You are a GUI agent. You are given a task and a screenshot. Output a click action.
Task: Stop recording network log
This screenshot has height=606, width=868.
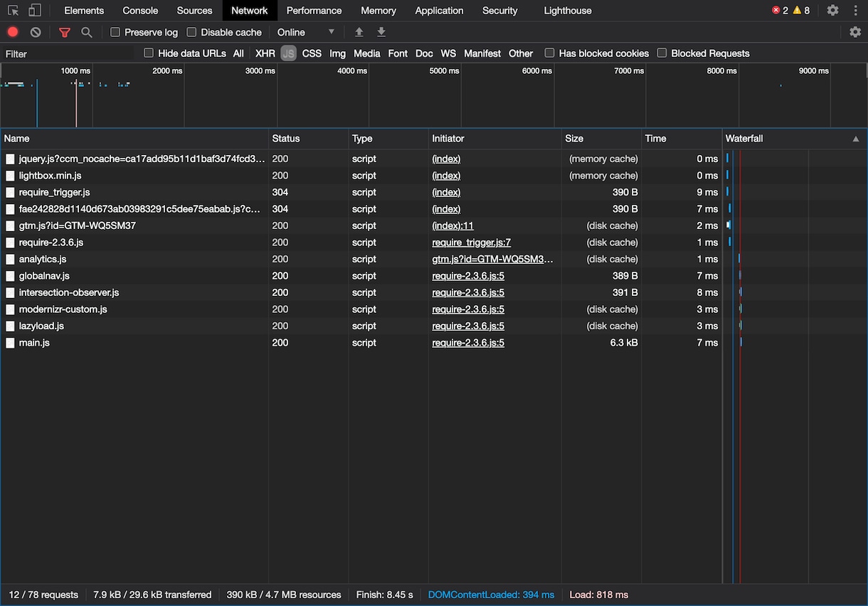point(13,32)
